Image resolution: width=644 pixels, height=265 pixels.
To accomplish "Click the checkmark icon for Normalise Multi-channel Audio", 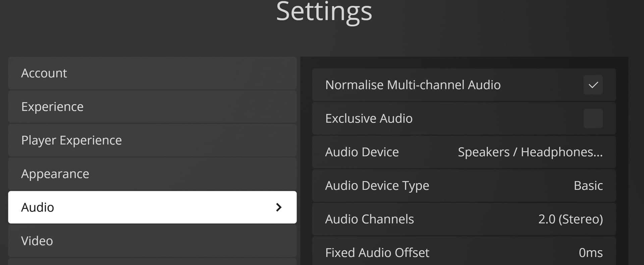I will click(x=593, y=85).
